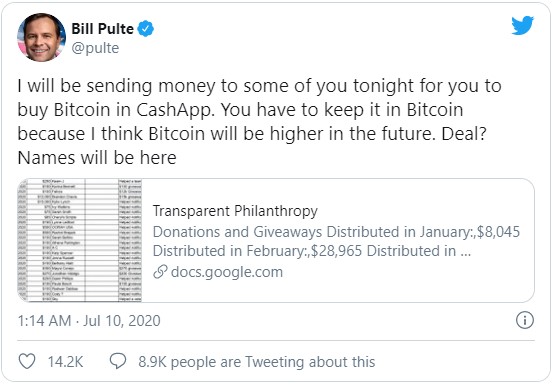Click the Names will be here line
This screenshot has width=553, height=385.
click(x=97, y=158)
